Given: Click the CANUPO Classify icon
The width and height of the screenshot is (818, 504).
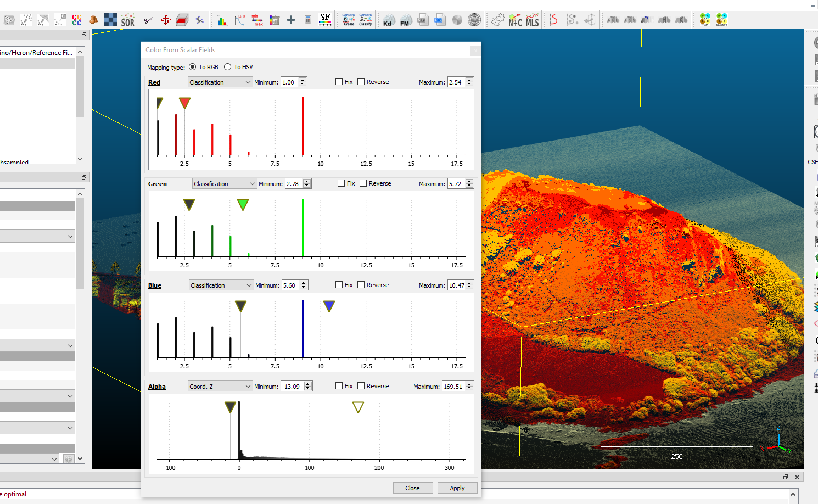Looking at the screenshot, I should [x=366, y=20].
